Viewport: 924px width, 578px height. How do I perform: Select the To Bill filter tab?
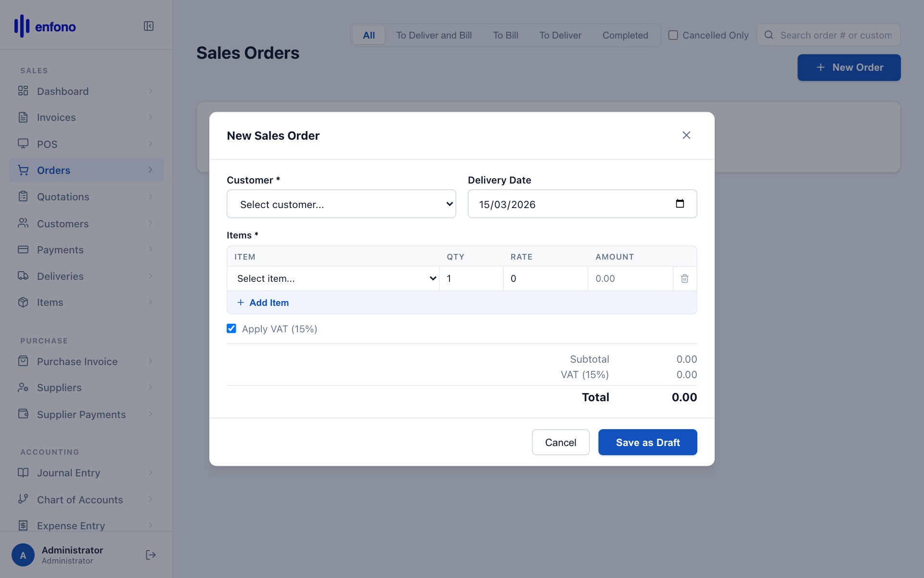[505, 35]
